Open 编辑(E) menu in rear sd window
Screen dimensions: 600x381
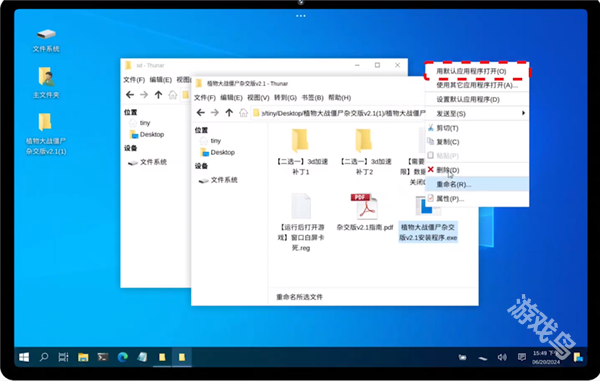tap(160, 80)
